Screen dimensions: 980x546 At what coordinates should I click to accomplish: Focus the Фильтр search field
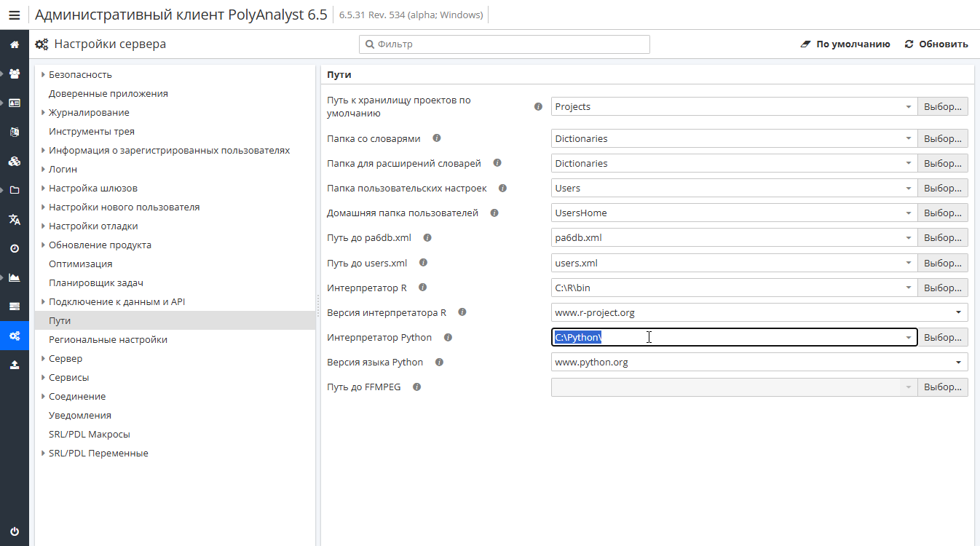click(505, 44)
